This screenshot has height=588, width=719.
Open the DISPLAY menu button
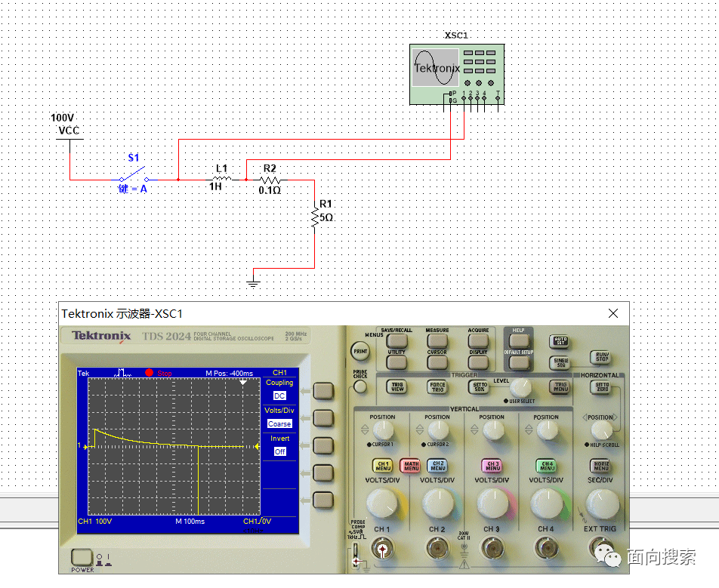coord(478,362)
